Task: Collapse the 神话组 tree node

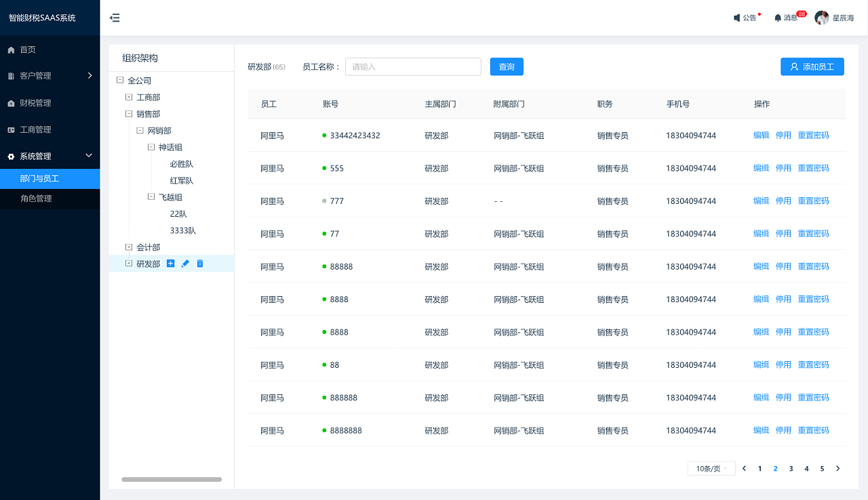Action: point(151,147)
